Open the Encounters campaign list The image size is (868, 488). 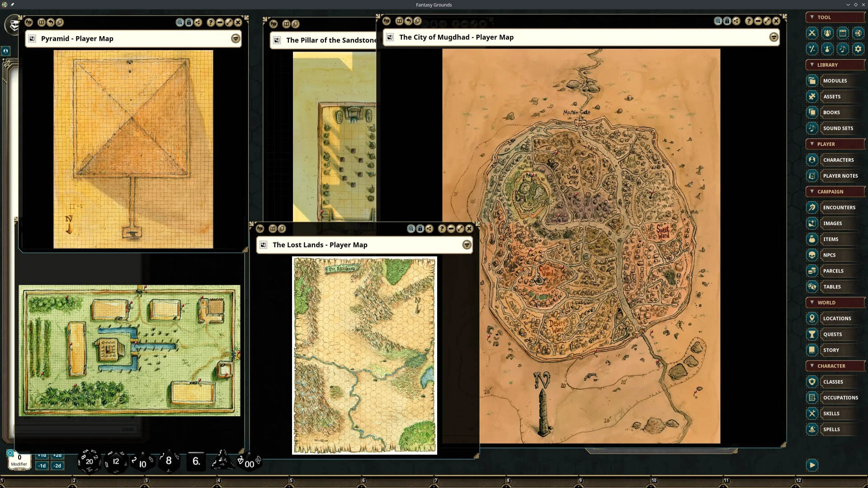click(x=839, y=207)
